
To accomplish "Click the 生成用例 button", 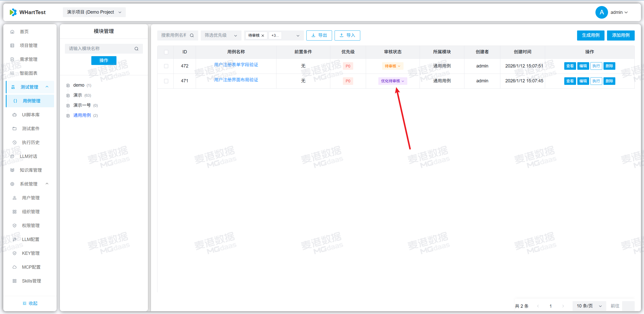I will pyautogui.click(x=590, y=36).
